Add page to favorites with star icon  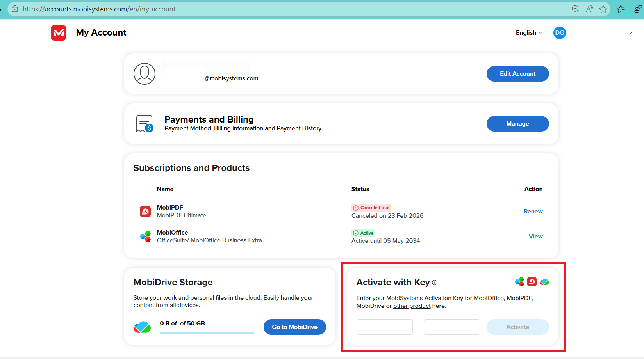click(603, 9)
